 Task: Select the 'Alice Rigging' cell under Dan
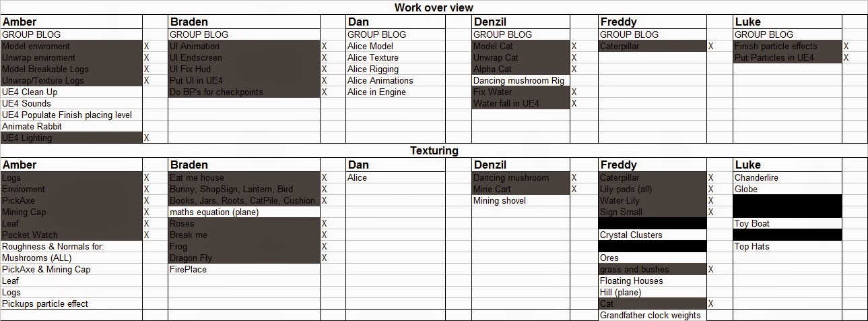click(x=395, y=69)
